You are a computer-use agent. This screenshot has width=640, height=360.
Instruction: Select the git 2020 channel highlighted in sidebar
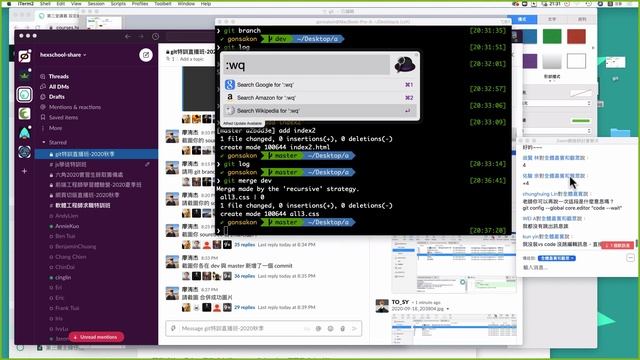[96, 154]
